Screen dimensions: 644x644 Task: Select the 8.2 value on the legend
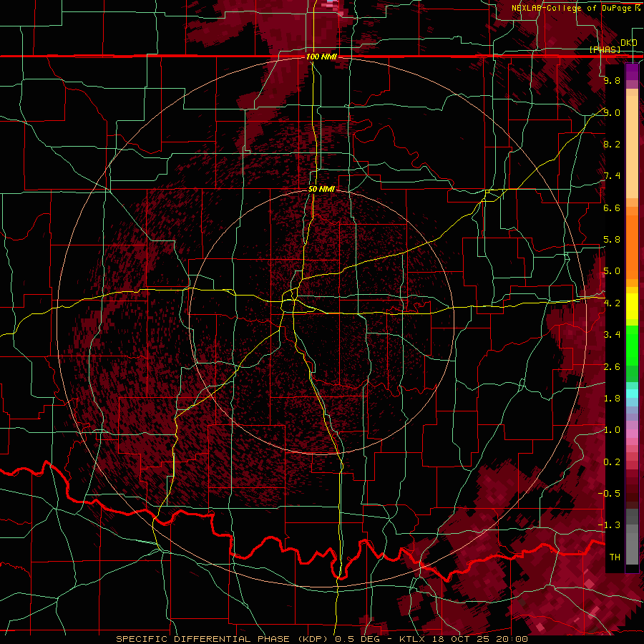point(612,144)
